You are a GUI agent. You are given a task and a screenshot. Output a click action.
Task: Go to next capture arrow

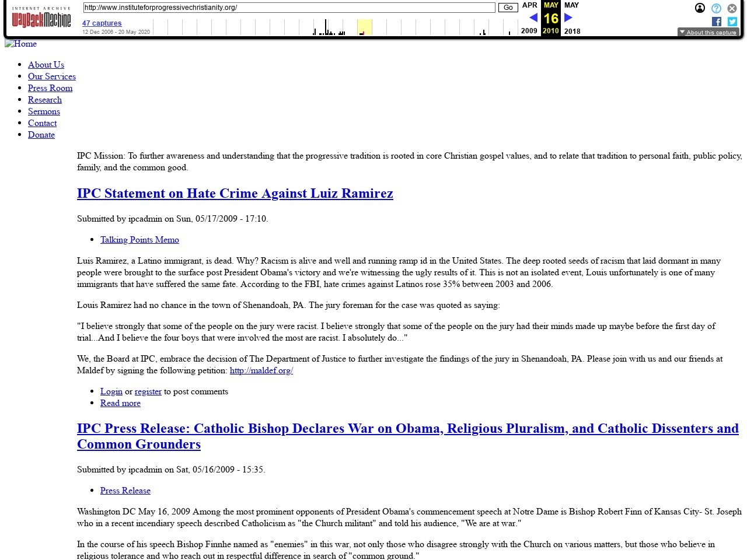coord(568,17)
